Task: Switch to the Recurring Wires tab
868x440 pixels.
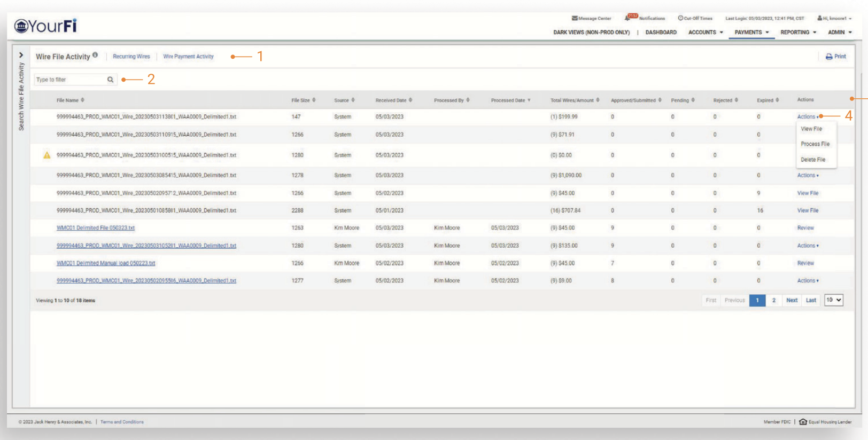Action: point(131,57)
